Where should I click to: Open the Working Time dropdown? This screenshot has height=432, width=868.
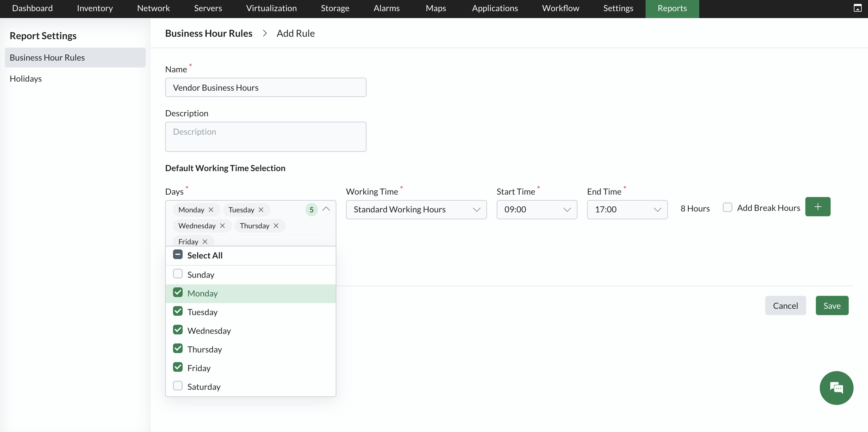tap(416, 210)
